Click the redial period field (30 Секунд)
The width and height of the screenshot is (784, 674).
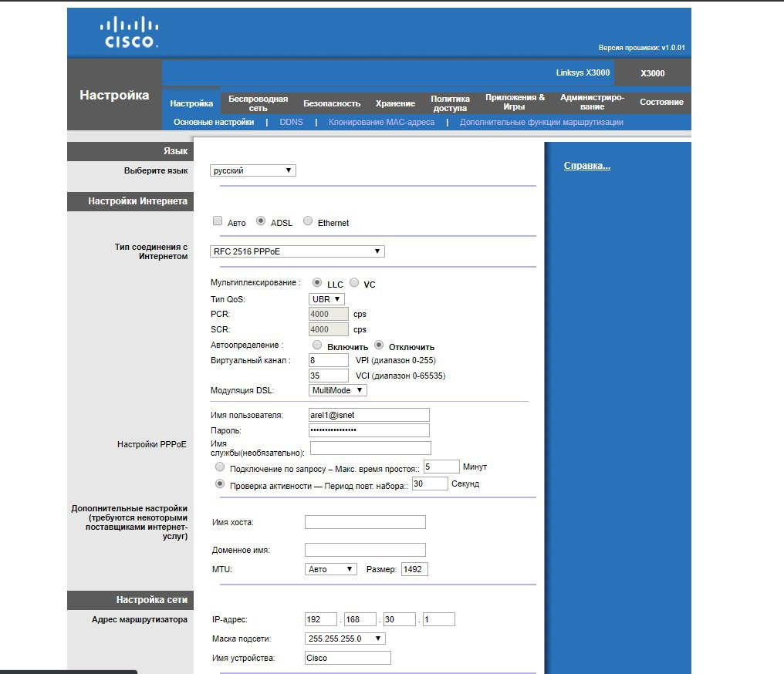[x=430, y=484]
